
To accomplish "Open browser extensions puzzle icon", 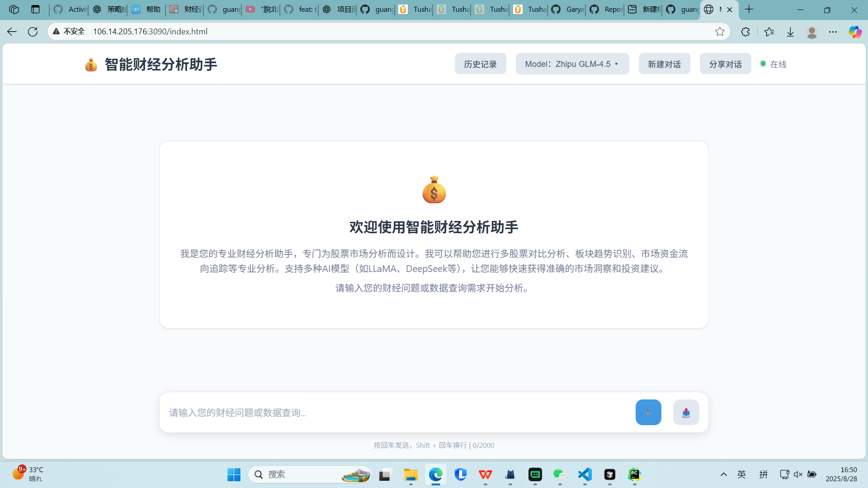I will click(745, 32).
